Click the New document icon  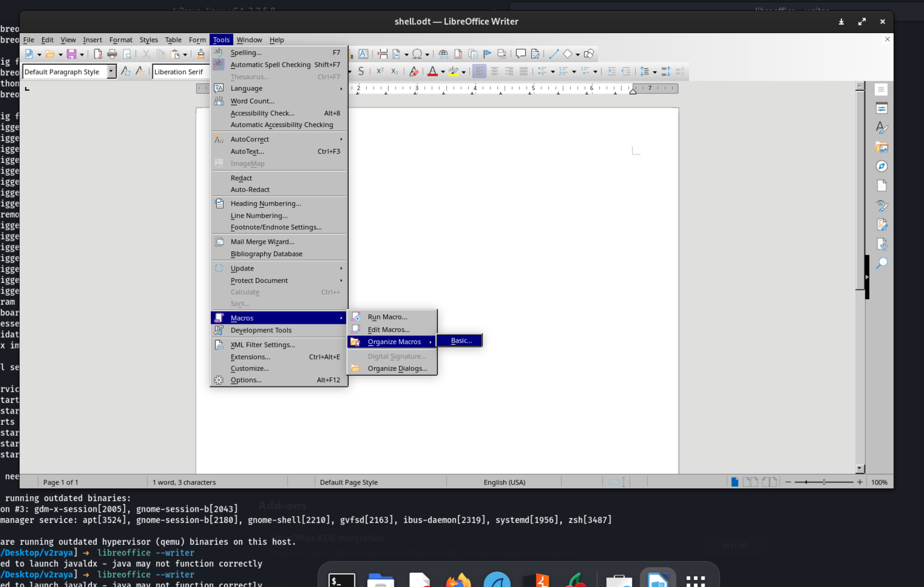pos(29,54)
